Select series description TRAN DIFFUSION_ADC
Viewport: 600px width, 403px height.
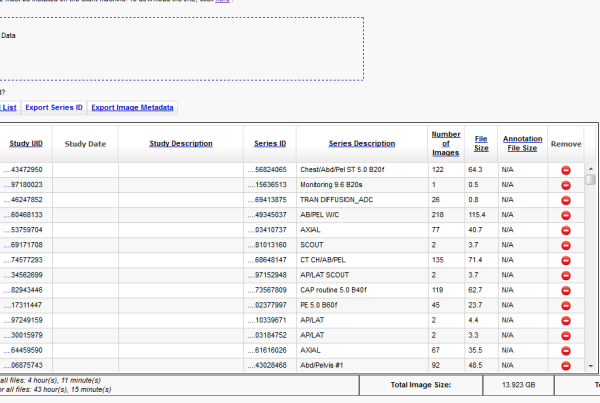click(x=336, y=200)
